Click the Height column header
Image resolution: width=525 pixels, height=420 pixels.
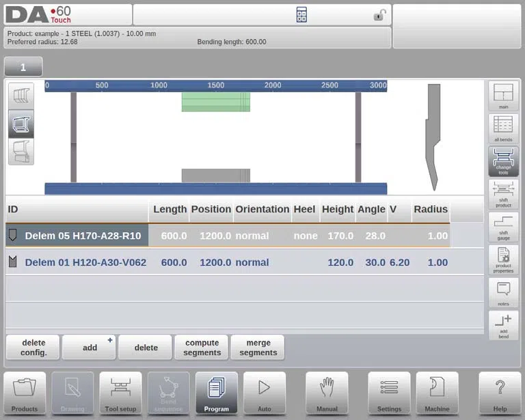click(x=338, y=209)
